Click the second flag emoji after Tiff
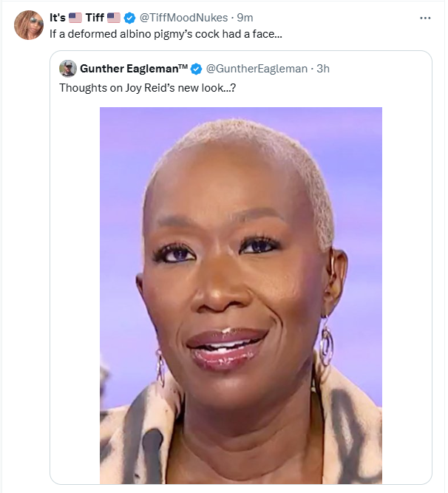This screenshot has height=493, width=448. [114, 18]
